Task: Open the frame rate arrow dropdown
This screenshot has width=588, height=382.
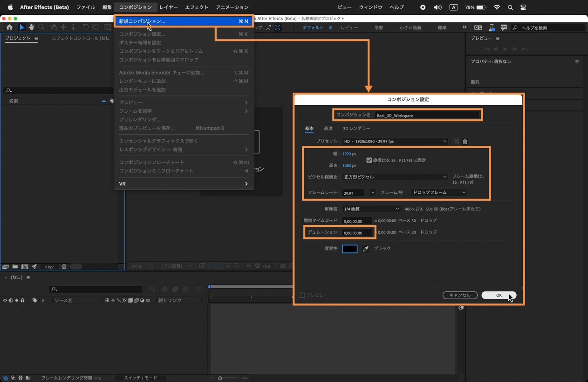Action: point(373,192)
